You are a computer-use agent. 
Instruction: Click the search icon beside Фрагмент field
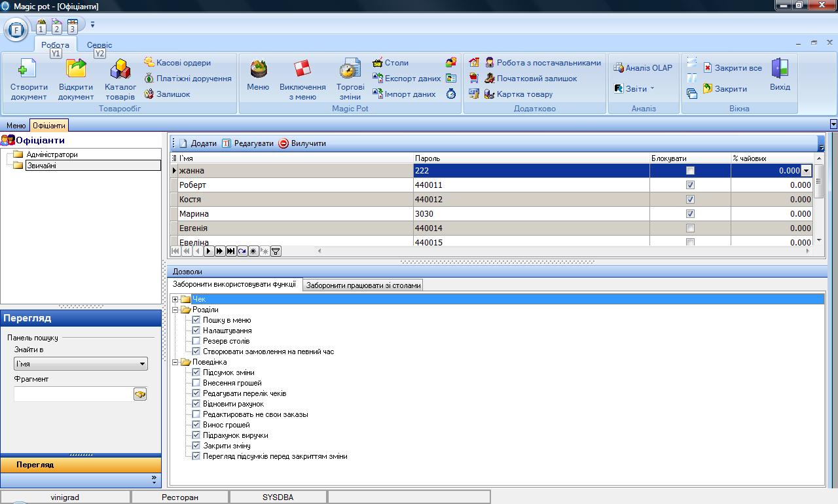139,394
